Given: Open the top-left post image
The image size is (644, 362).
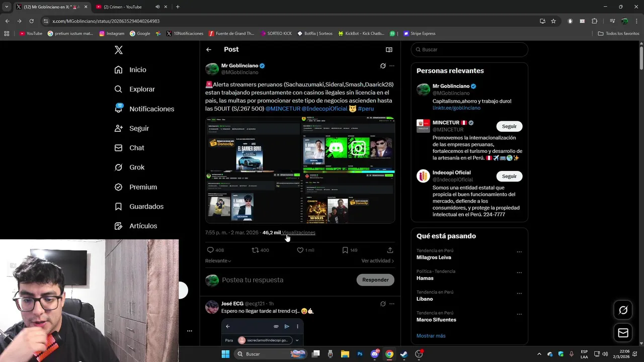Looking at the screenshot, I should (x=253, y=143).
